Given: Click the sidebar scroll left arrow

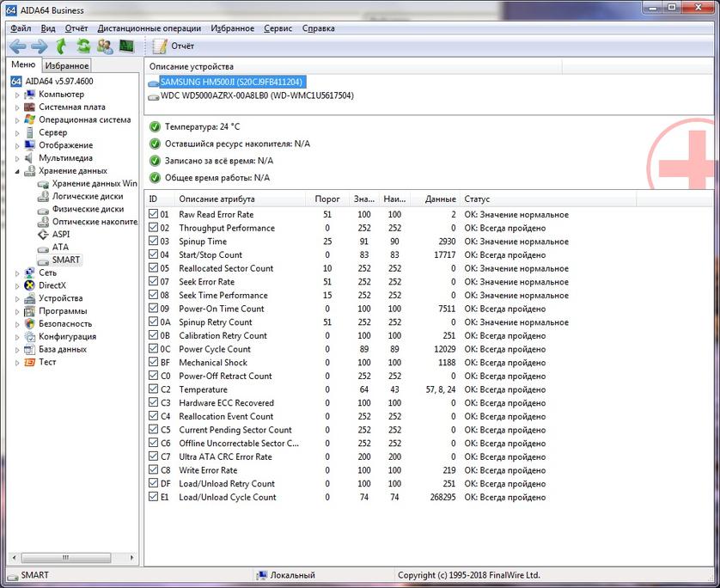Looking at the screenshot, I should [14, 558].
